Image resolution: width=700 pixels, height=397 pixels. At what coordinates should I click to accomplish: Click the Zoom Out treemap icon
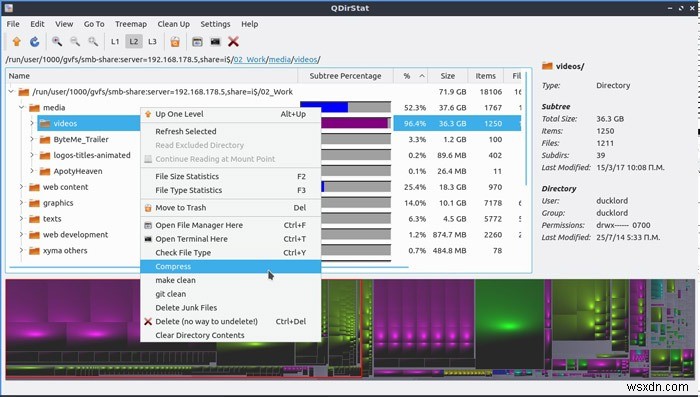(x=75, y=42)
